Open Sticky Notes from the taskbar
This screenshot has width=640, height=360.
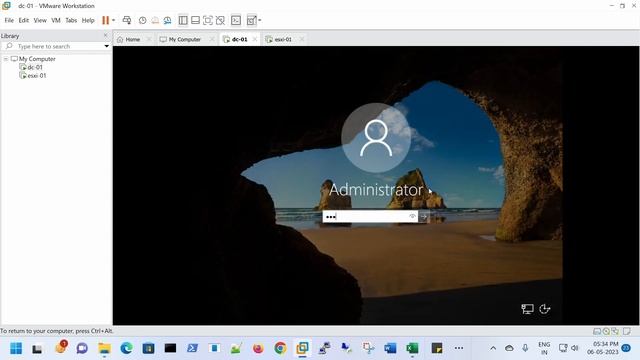click(437, 348)
